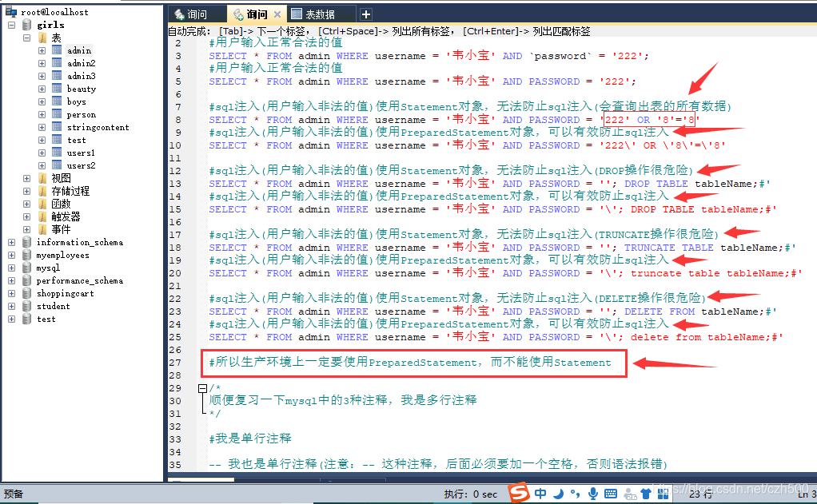Select the student database

pos(53,306)
